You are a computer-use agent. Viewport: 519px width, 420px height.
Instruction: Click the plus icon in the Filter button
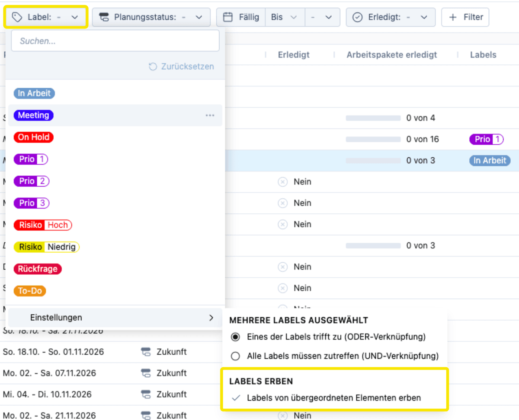click(453, 17)
